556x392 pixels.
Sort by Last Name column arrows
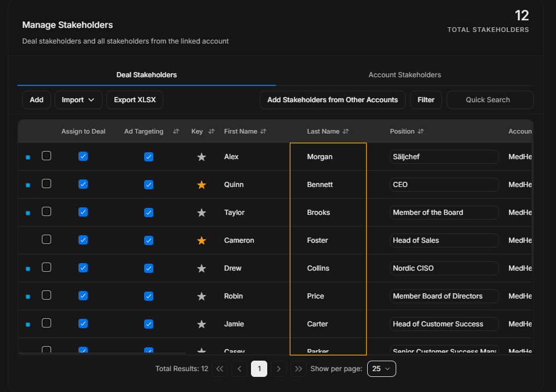click(346, 131)
